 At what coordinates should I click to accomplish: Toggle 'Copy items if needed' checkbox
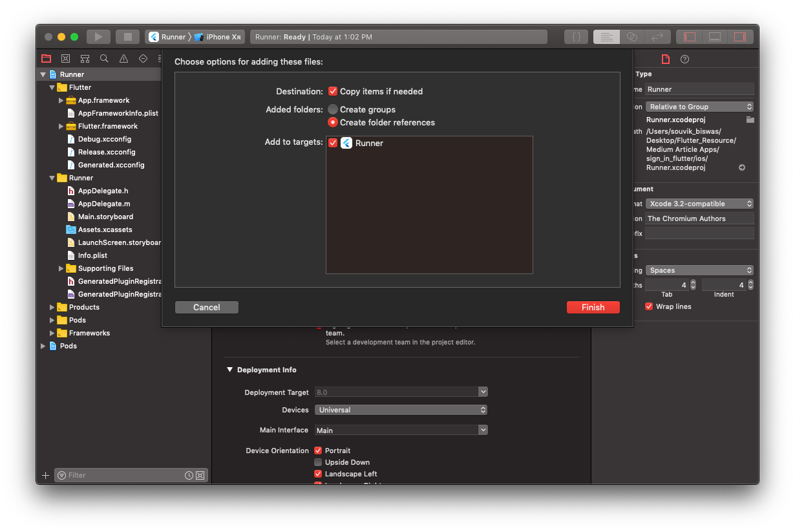[333, 91]
